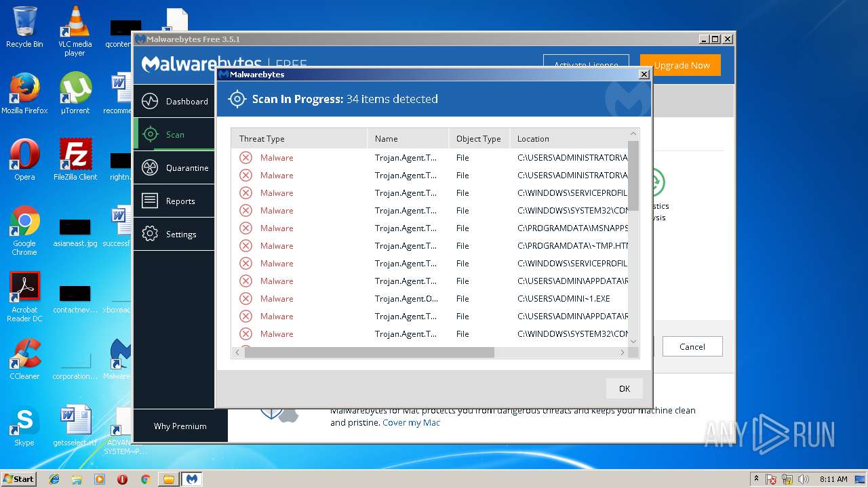The image size is (868, 488).
Task: Click Malwarebytes taskbar button
Action: coord(192,479)
